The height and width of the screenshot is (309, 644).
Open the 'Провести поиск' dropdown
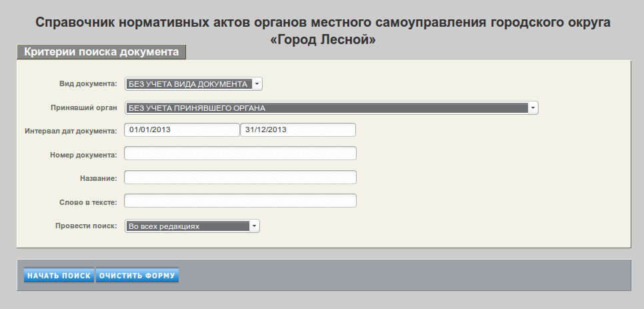192,226
